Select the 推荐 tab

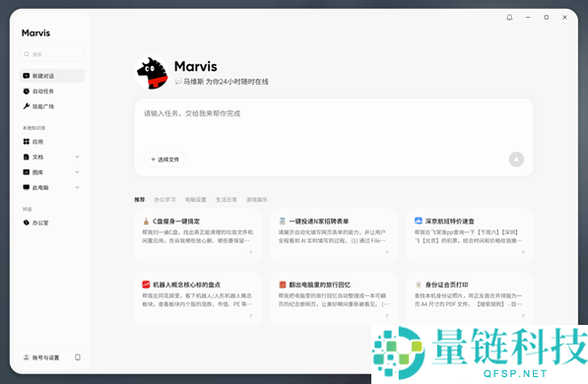pyautogui.click(x=140, y=200)
